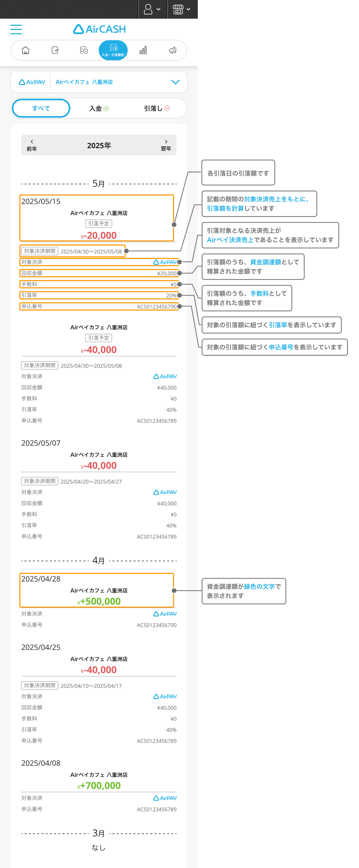
Task: Open the store selector dropdown in top bar
Action: (x=182, y=9)
